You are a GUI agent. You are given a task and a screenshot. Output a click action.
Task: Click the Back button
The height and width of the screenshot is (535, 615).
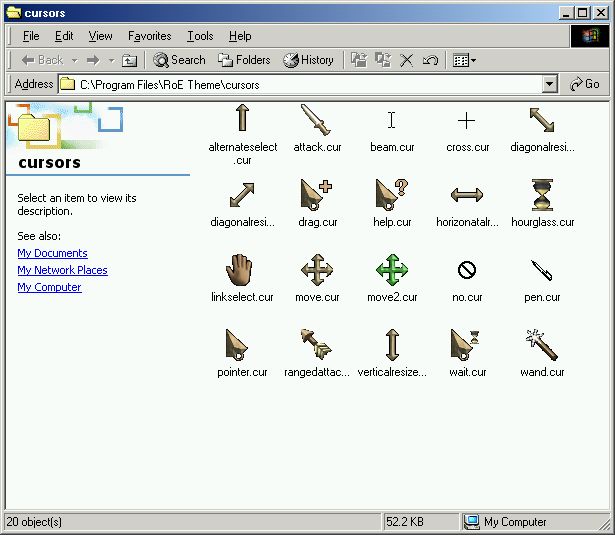(x=42, y=60)
